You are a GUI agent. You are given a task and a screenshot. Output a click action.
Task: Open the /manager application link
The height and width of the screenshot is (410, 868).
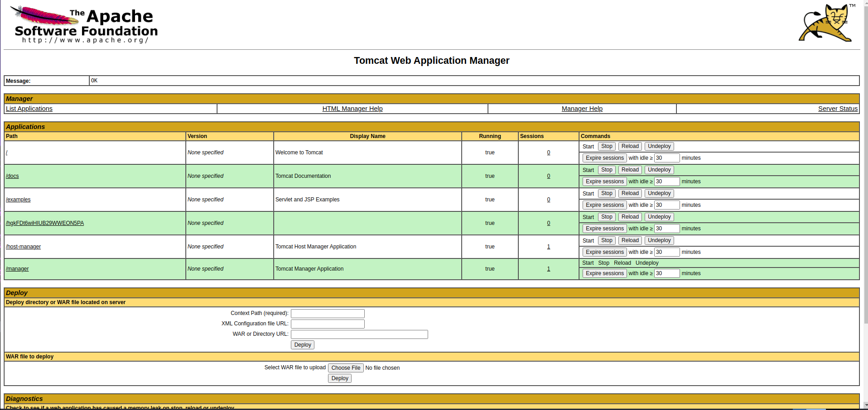(17, 269)
